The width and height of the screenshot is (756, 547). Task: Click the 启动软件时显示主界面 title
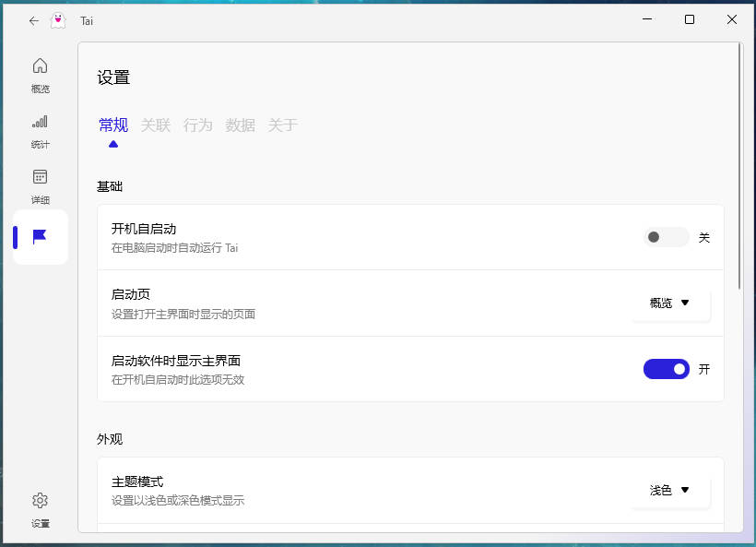pyautogui.click(x=176, y=361)
